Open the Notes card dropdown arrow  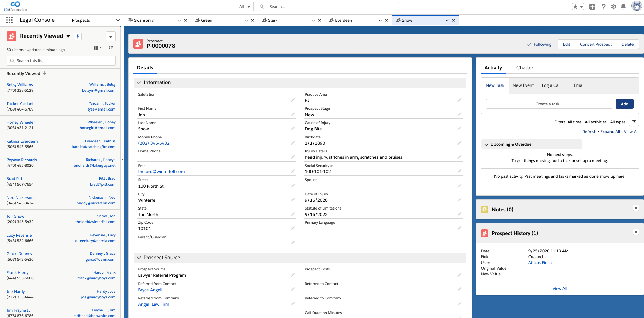click(636, 208)
